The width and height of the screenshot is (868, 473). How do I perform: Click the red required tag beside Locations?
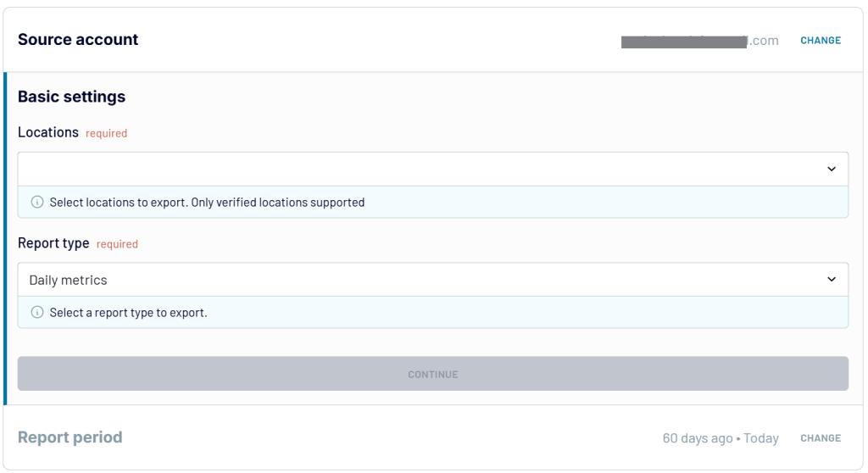[x=106, y=133]
